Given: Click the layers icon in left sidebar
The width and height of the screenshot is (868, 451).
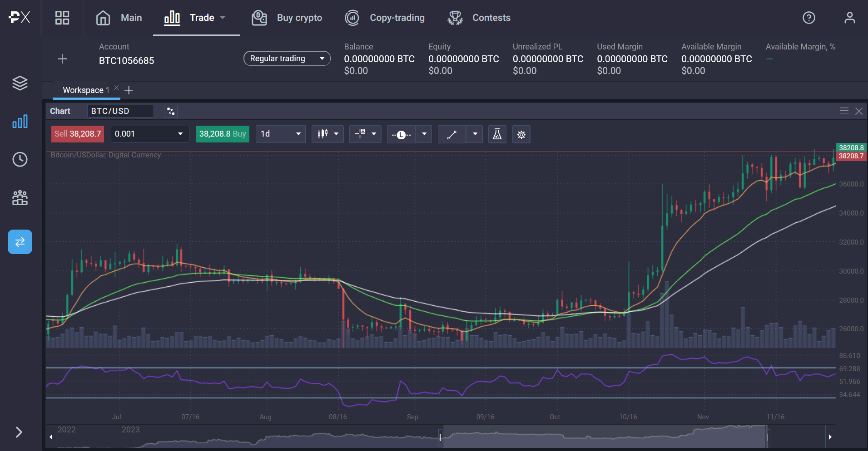Looking at the screenshot, I should (20, 83).
